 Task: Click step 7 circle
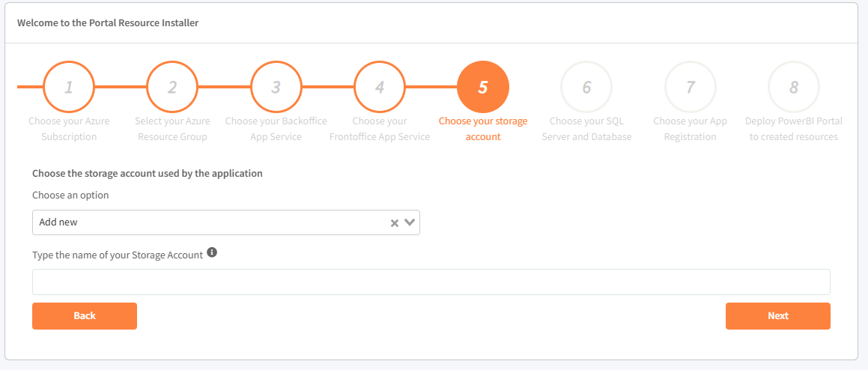click(x=691, y=87)
